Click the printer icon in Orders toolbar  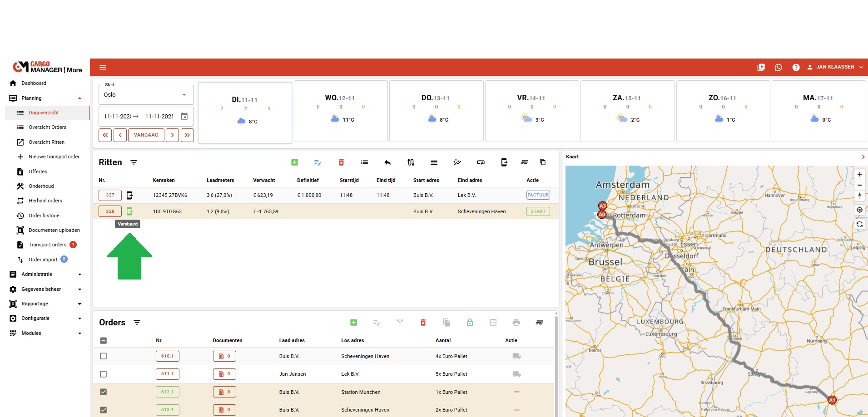click(516, 323)
